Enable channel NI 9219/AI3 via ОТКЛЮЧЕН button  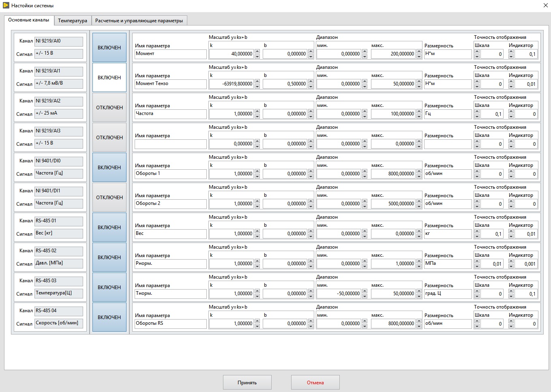[x=109, y=137]
